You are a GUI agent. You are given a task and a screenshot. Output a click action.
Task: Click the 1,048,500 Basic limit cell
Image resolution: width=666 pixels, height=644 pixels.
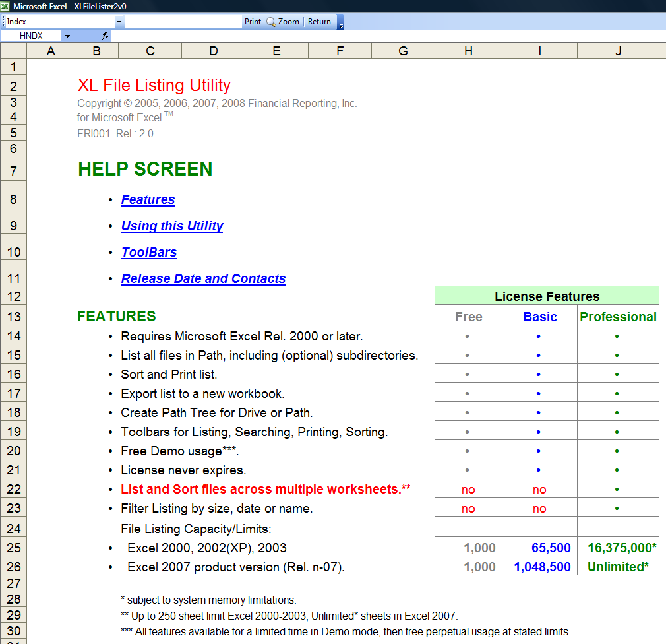click(540, 567)
